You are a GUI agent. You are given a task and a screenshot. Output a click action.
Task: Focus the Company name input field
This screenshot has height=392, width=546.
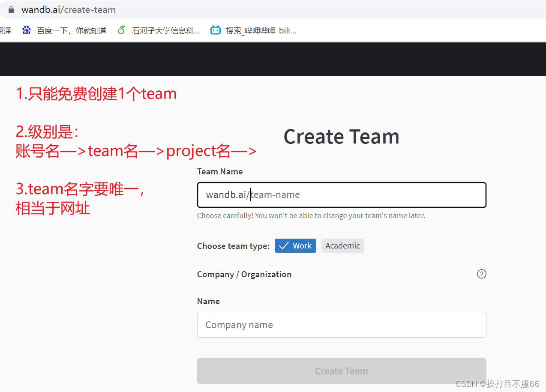pos(342,325)
